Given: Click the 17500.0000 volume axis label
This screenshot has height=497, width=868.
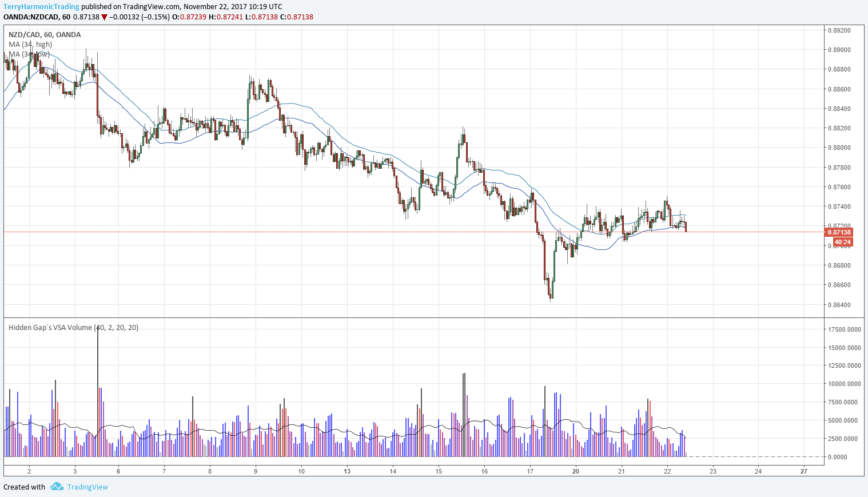Looking at the screenshot, I should tap(845, 329).
